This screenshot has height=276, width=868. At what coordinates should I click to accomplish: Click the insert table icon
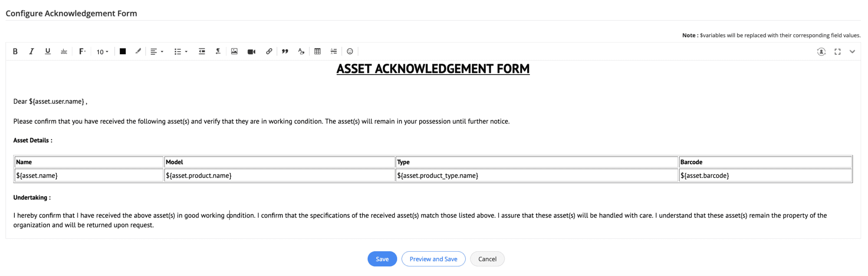318,51
